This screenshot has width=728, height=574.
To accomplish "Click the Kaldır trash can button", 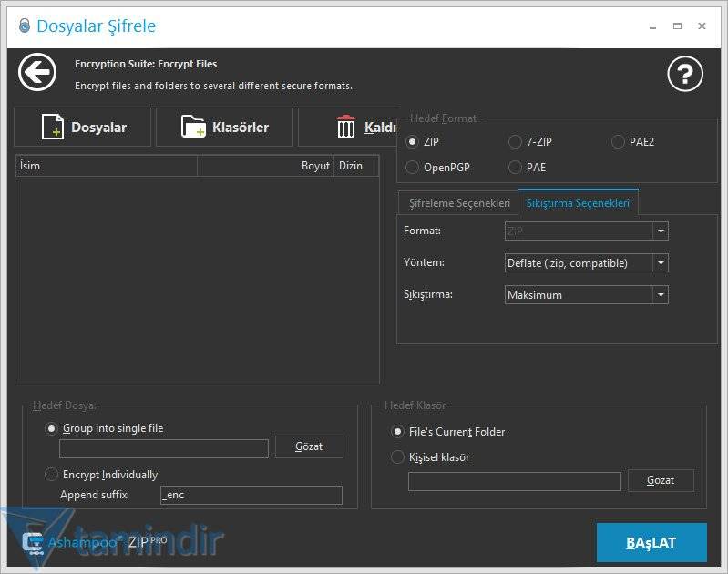I will click(x=349, y=128).
